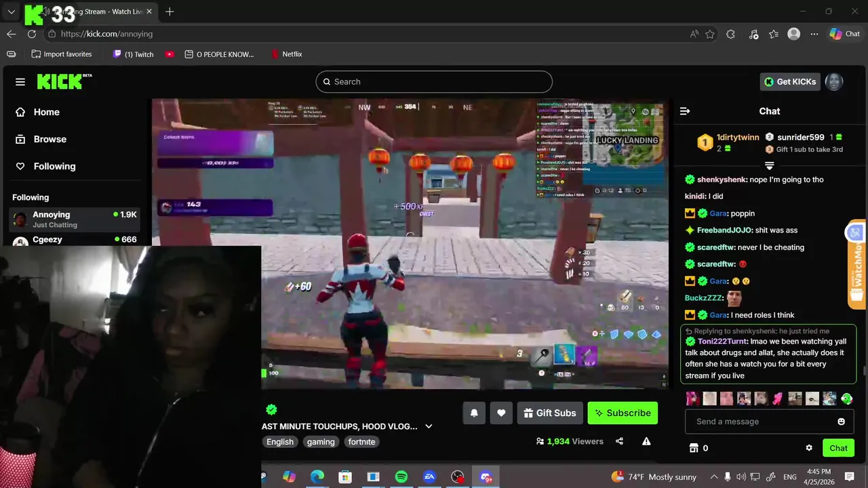Close the Kick stream browser tab
Image resolution: width=868 pixels, height=488 pixels.
click(149, 12)
